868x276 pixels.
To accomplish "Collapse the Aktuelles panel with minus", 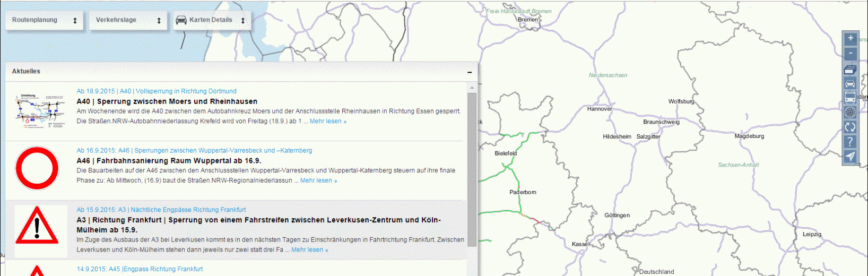I will coord(470,72).
